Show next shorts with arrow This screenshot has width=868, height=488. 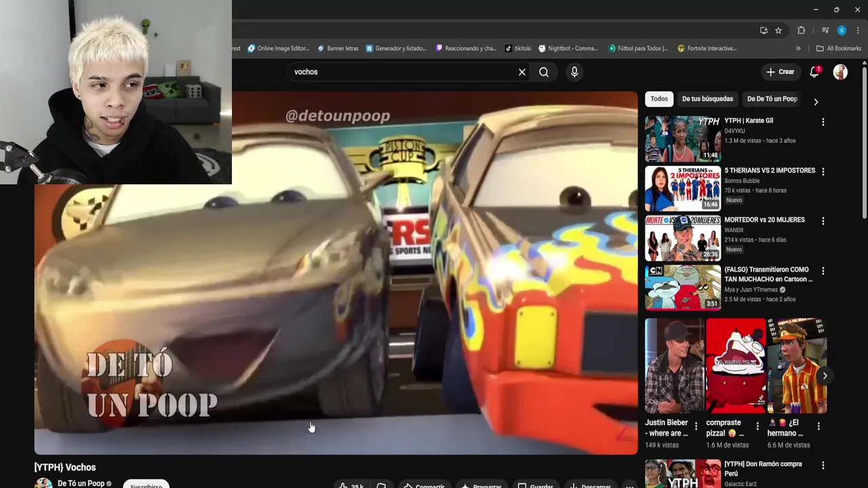[x=825, y=375]
